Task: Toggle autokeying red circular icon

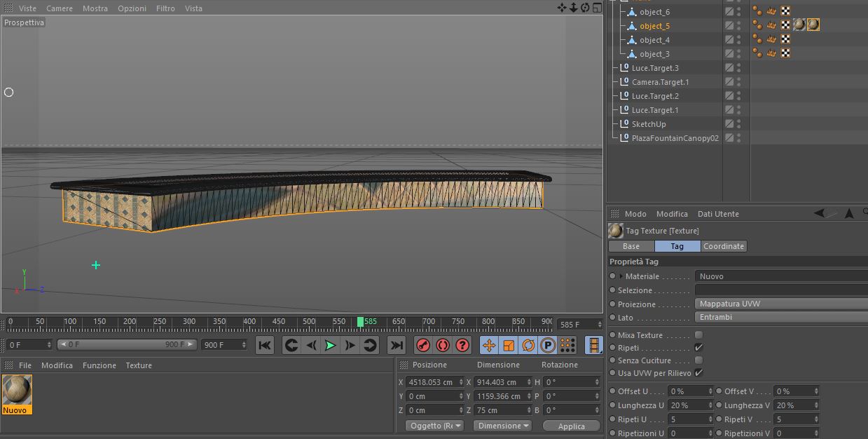Action: tap(443, 345)
